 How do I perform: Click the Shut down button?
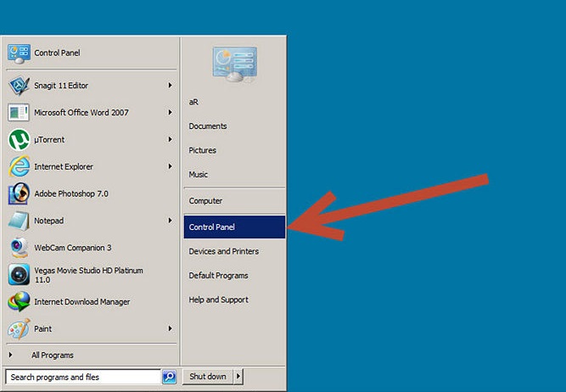pos(208,377)
